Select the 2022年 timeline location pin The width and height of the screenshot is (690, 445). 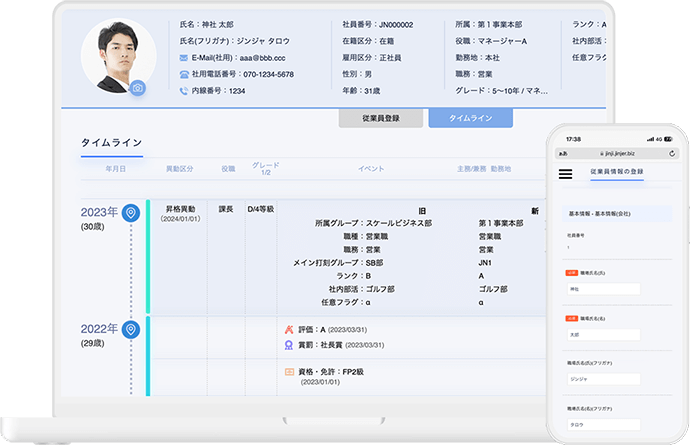click(130, 329)
